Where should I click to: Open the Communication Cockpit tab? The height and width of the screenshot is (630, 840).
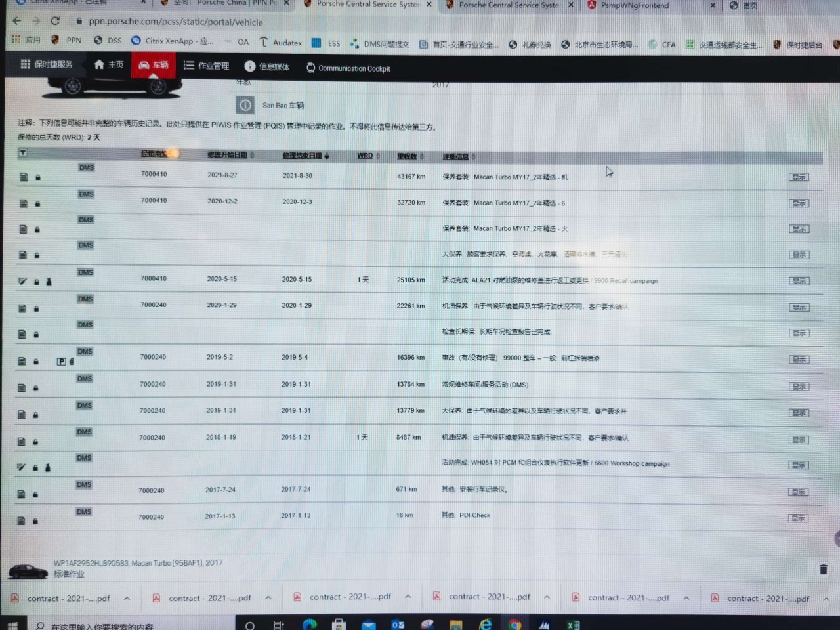[x=348, y=68]
